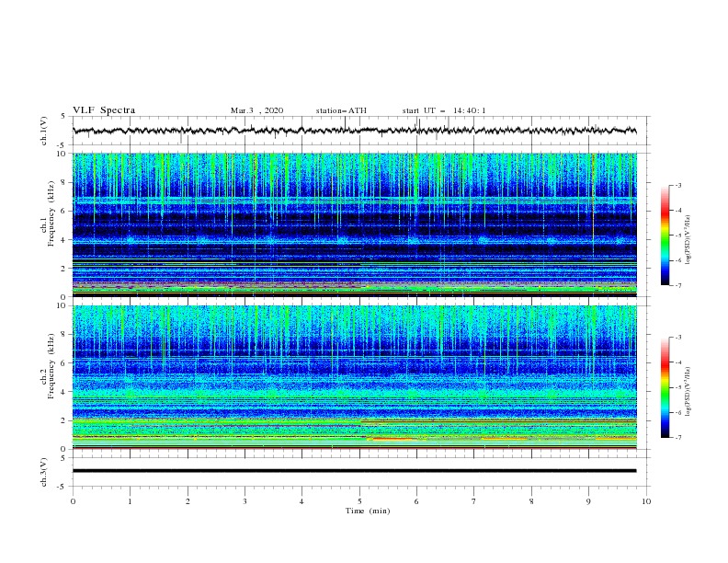This screenshot has height=563, width=728.
Task: Click the "-3" label on ch.2 color bar
Action: [678, 338]
